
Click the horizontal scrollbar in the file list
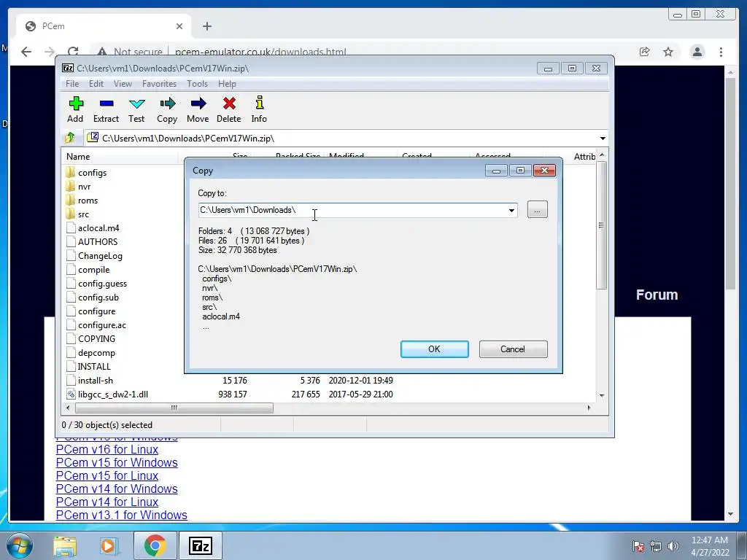[x=174, y=408]
